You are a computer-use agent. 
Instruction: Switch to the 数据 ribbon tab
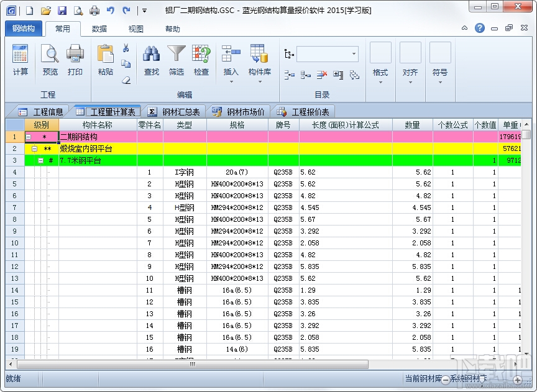click(x=99, y=29)
